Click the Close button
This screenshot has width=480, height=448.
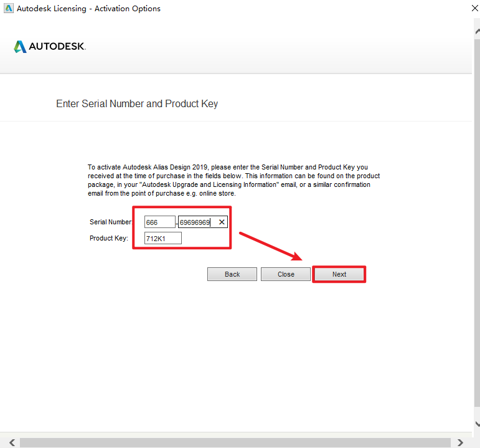286,274
